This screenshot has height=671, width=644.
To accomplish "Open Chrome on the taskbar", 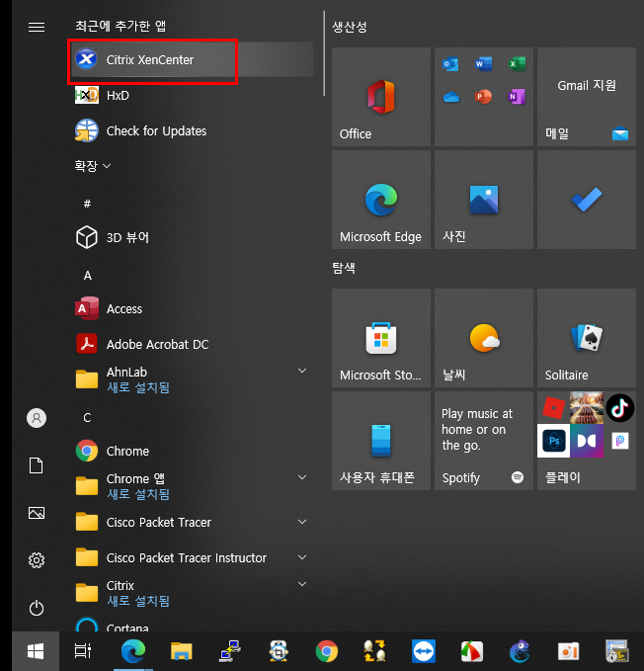I will 327,651.
